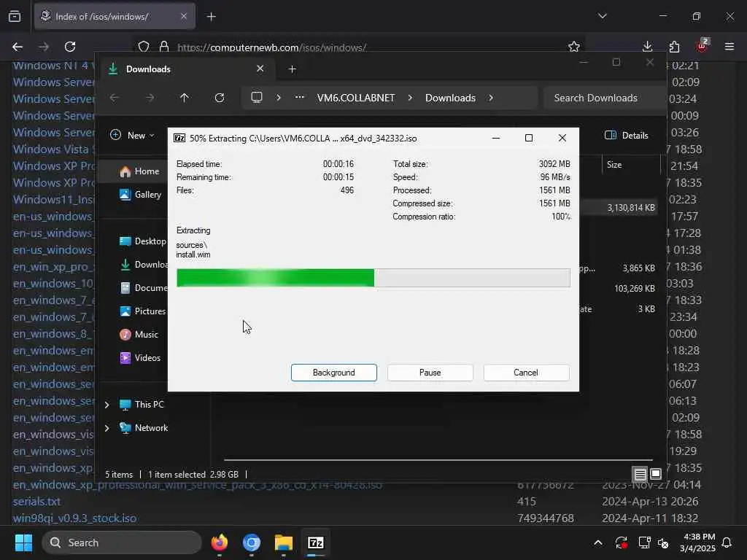Select Pictures folder in sidebar
Screen dimensions: 747x560
(142, 311)
